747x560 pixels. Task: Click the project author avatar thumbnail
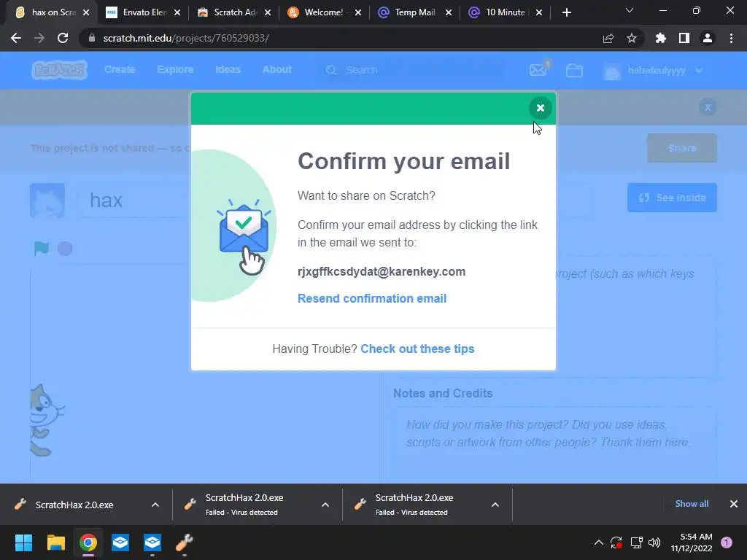point(47,201)
